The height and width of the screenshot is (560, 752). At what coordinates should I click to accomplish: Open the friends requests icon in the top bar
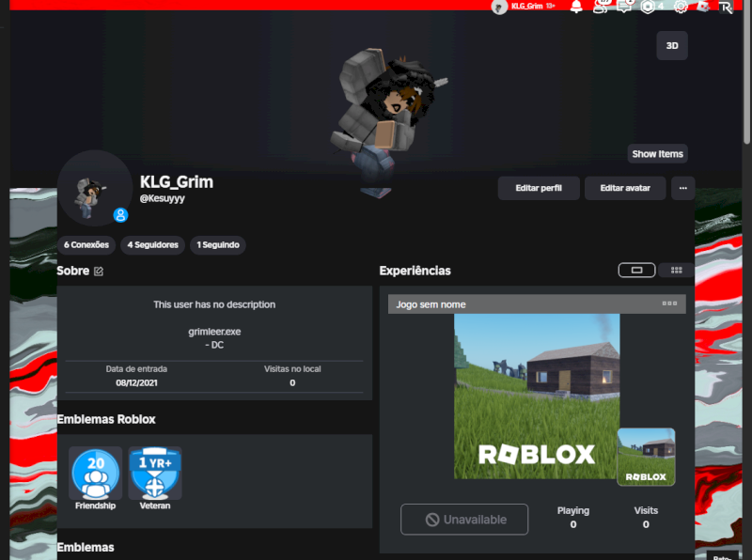tap(600, 7)
